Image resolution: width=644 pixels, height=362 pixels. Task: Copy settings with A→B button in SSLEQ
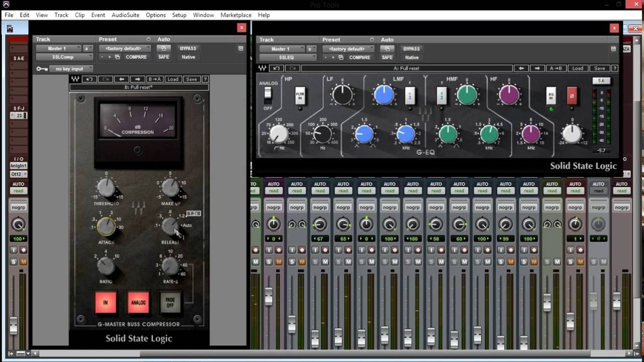pos(556,68)
